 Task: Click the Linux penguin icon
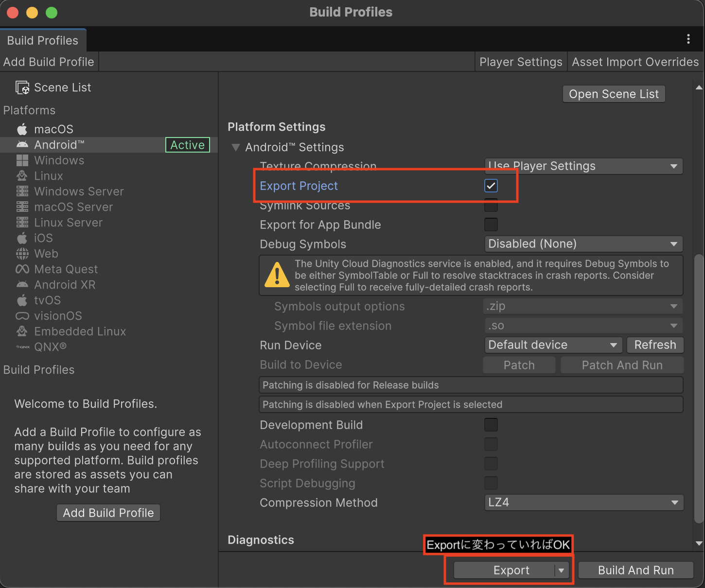click(22, 176)
